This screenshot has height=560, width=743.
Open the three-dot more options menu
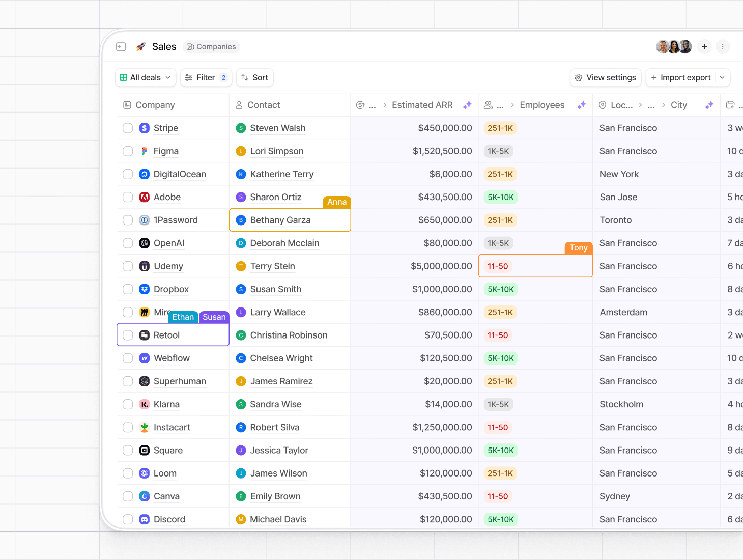[x=723, y=47]
